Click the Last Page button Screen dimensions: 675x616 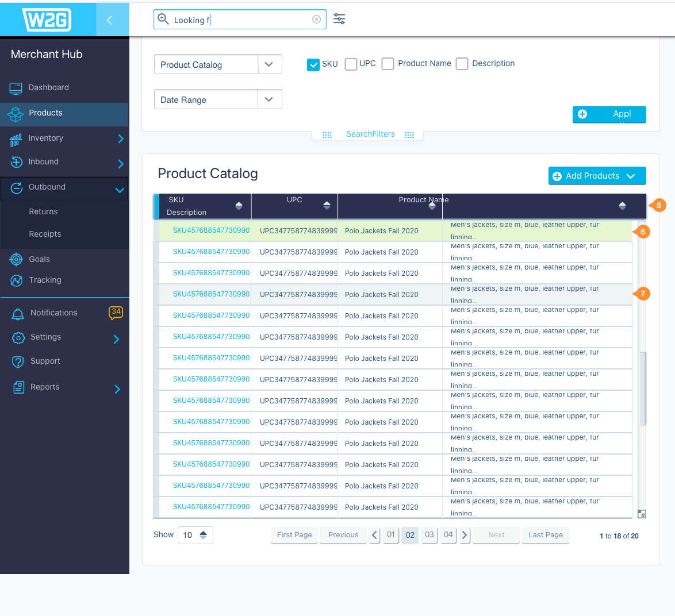(545, 534)
